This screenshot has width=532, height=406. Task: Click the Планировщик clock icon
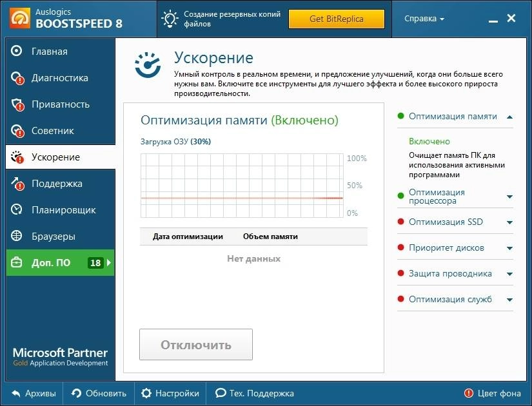pyautogui.click(x=16, y=209)
